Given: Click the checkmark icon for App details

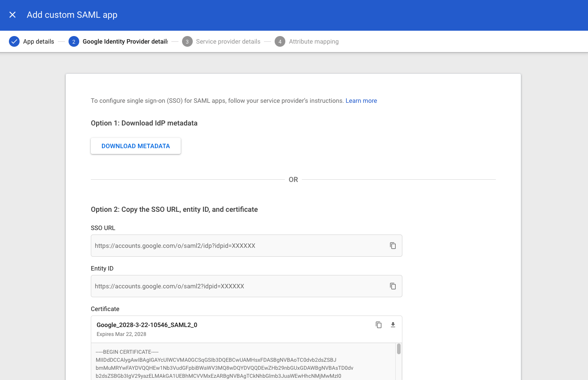Looking at the screenshot, I should click(14, 42).
